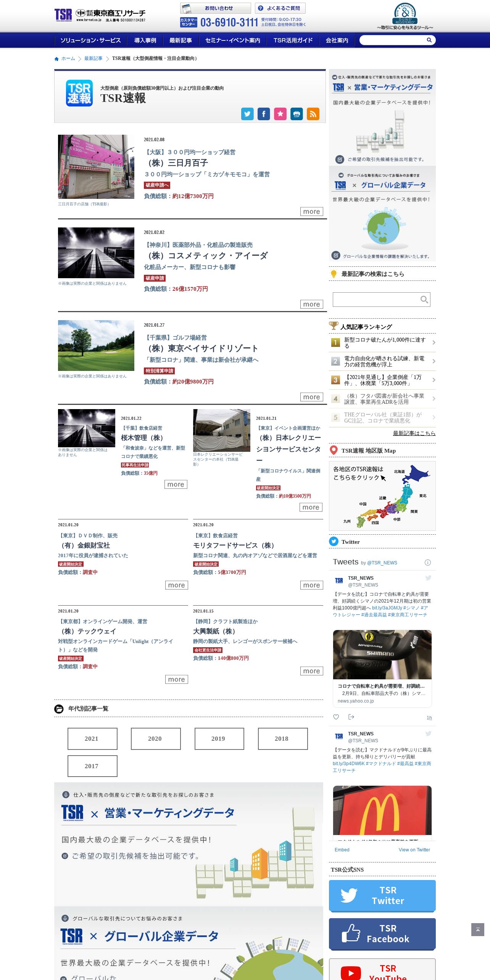Click the article search magnifier icon

424,300
